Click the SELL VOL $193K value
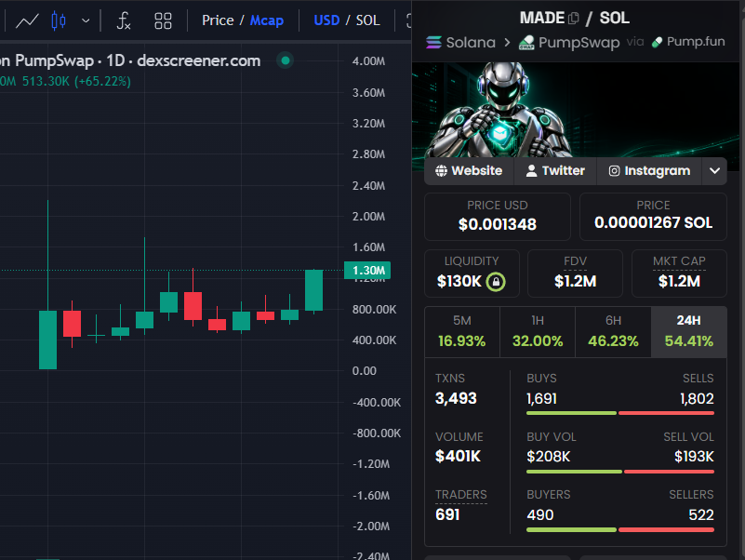 694,457
